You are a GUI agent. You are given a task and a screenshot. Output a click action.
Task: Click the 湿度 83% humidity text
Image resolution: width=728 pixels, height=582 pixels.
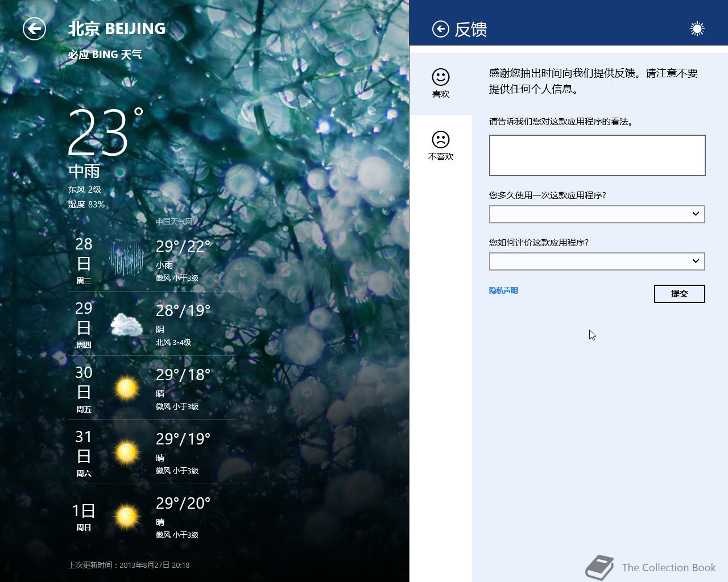click(86, 205)
